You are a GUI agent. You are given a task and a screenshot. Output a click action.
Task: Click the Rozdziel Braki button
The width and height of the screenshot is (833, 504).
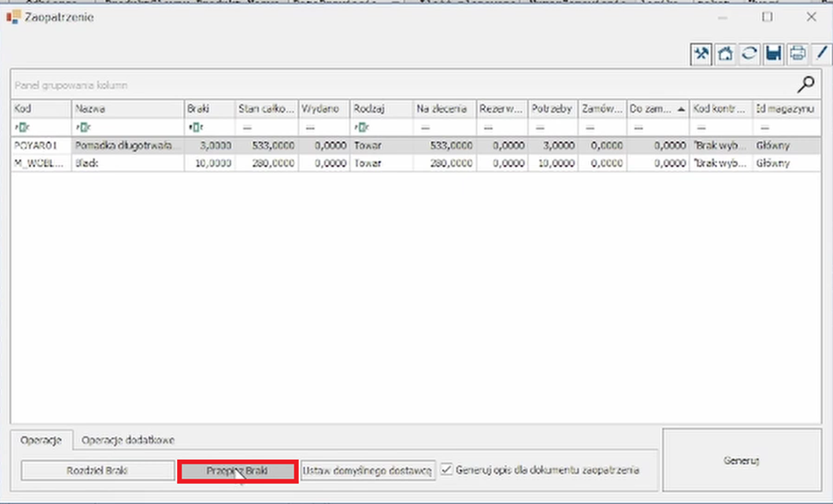[97, 471]
